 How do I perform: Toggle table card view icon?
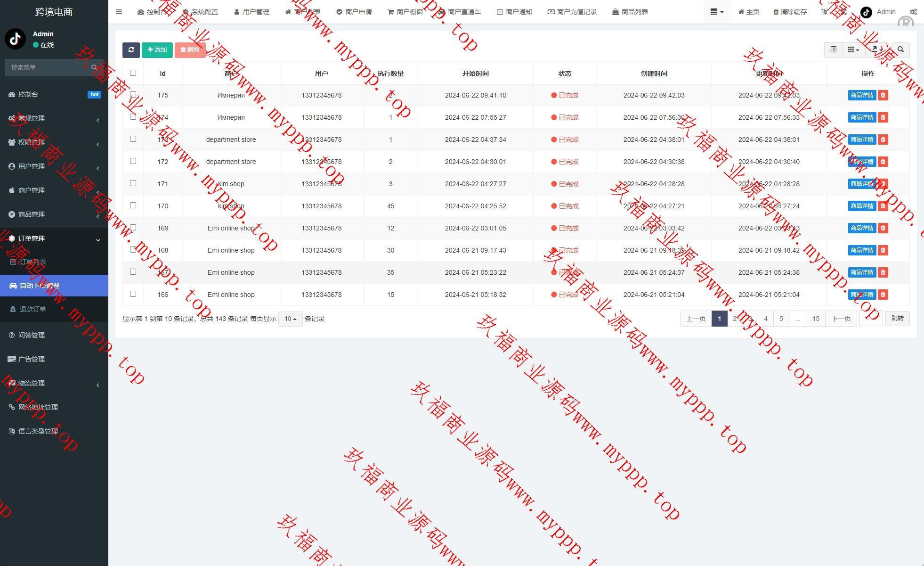[833, 50]
